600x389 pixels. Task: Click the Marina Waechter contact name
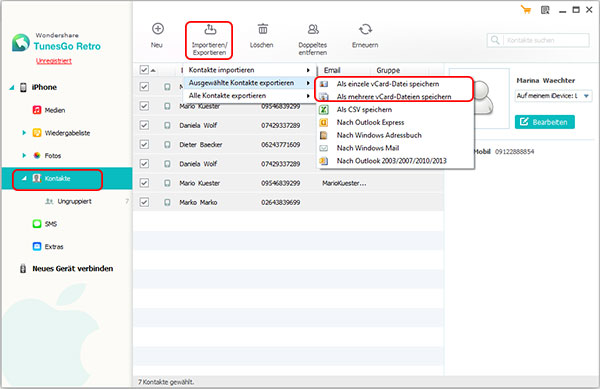pos(546,80)
